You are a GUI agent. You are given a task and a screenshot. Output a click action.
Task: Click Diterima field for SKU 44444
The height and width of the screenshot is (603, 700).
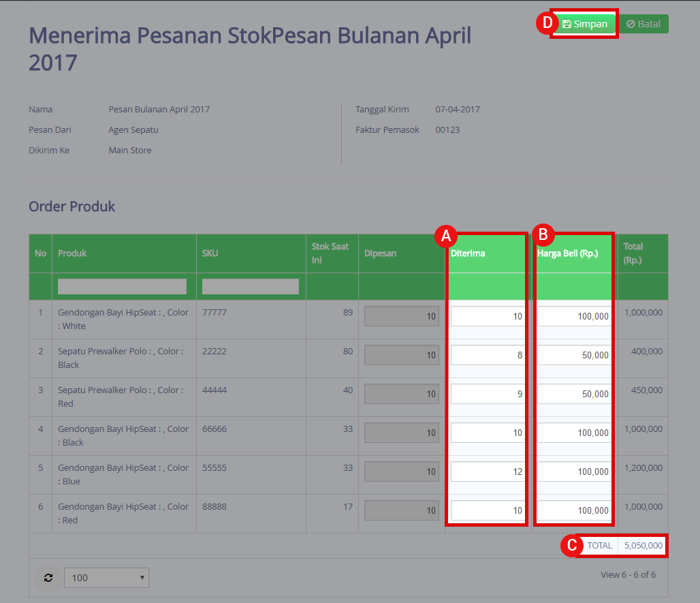point(488,394)
